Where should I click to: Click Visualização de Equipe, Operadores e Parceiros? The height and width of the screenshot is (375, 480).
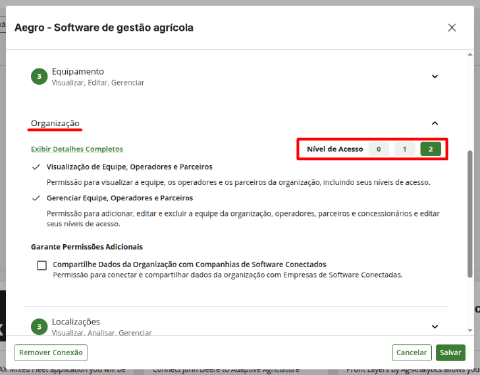pos(129,167)
